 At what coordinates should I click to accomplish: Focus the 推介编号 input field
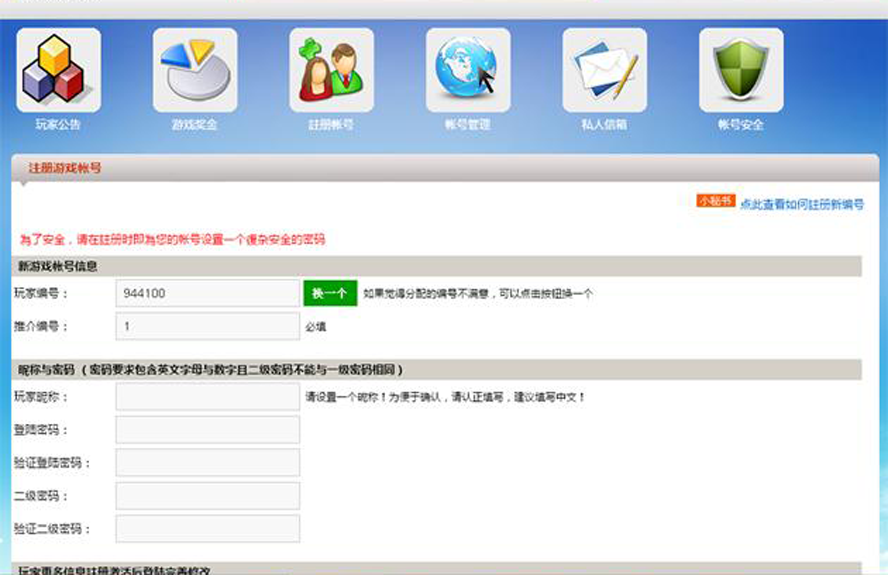coord(208,326)
